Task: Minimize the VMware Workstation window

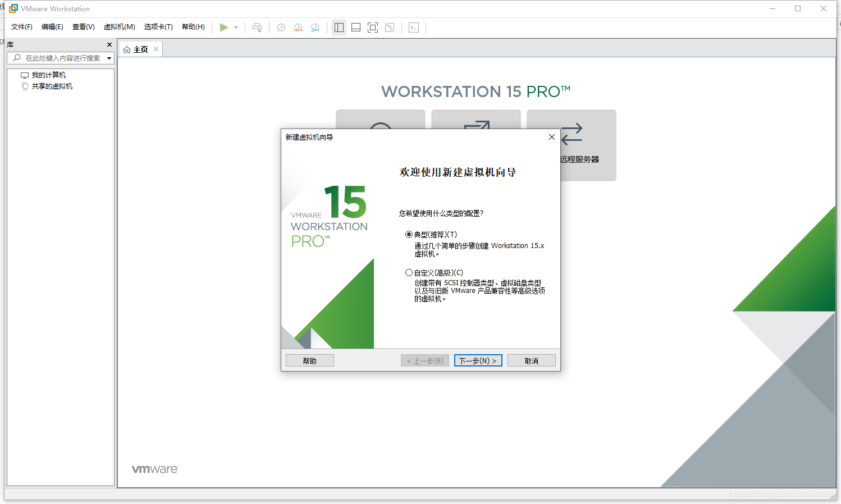Action: tap(773, 8)
